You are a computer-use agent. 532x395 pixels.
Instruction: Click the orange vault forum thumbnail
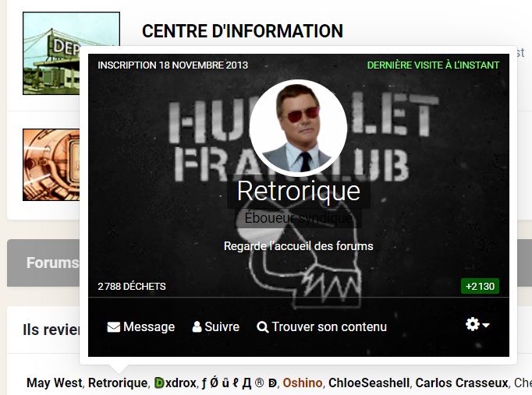pyautogui.click(x=51, y=164)
